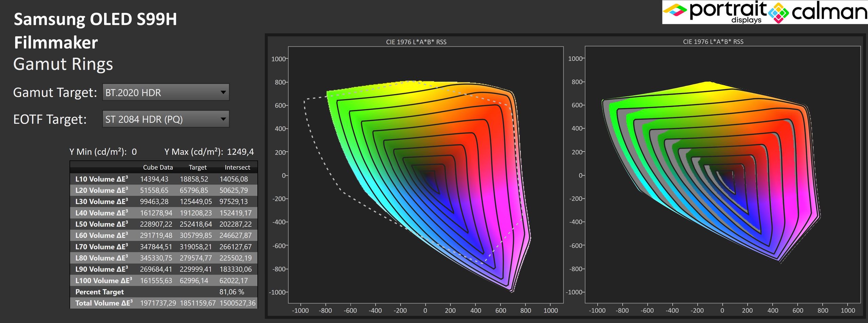
Task: Click the Filmmaker picture mode heading
Action: click(56, 43)
